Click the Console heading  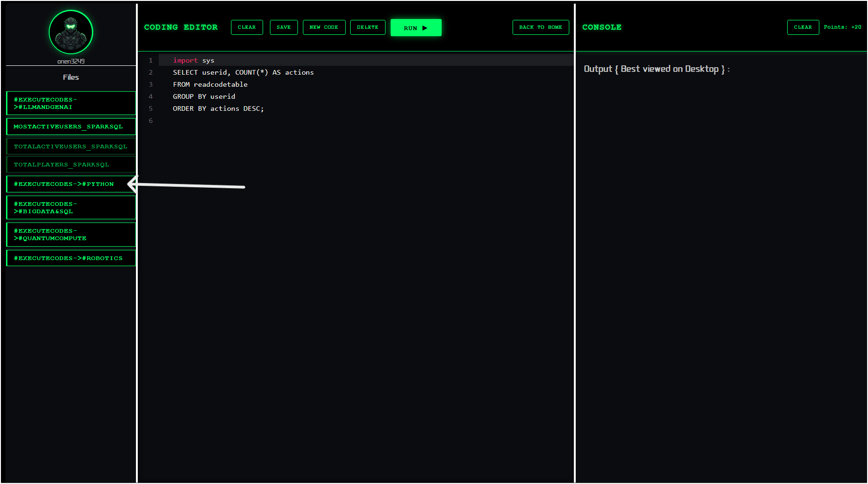coord(602,27)
